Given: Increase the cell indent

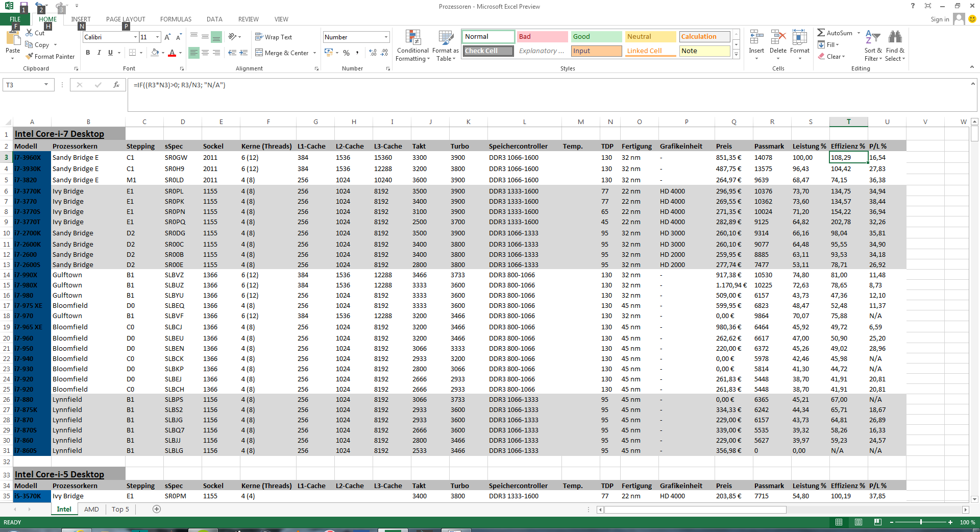Looking at the screenshot, I should point(243,53).
